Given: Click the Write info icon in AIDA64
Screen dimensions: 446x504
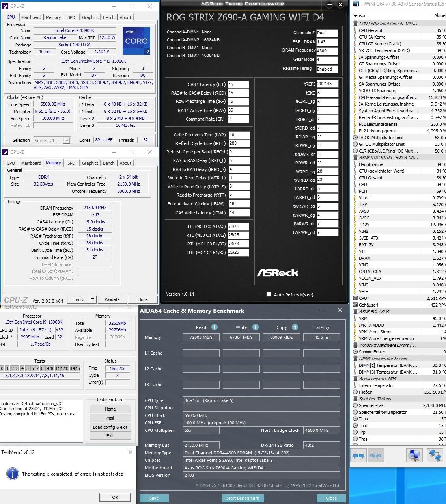Looking at the screenshot, I should pos(256,327).
